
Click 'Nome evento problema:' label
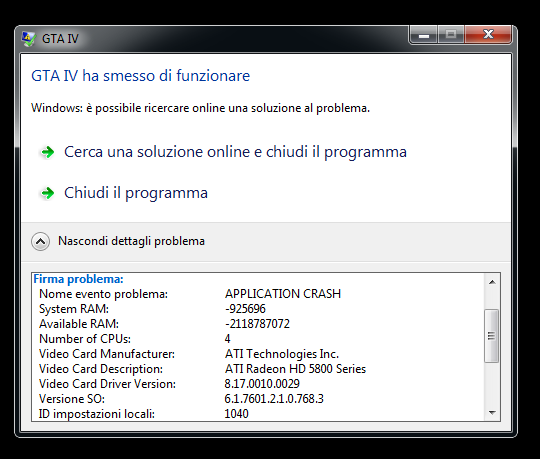click(103, 294)
